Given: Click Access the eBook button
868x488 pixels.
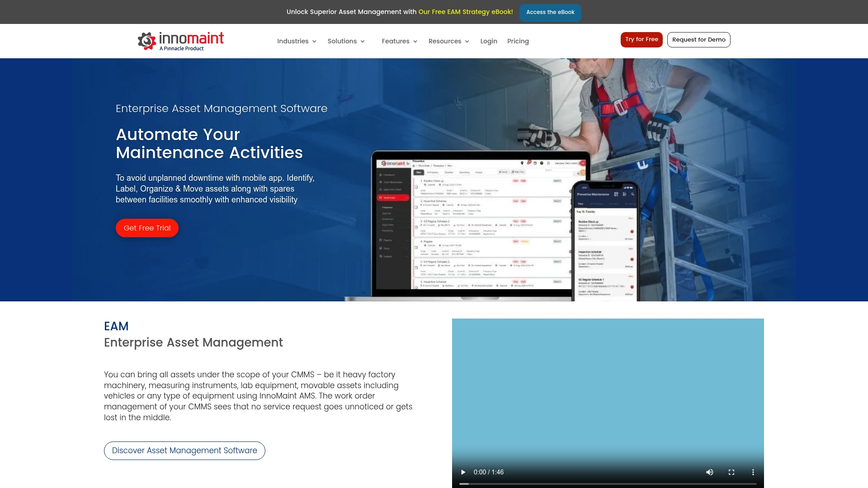Looking at the screenshot, I should click(x=550, y=12).
